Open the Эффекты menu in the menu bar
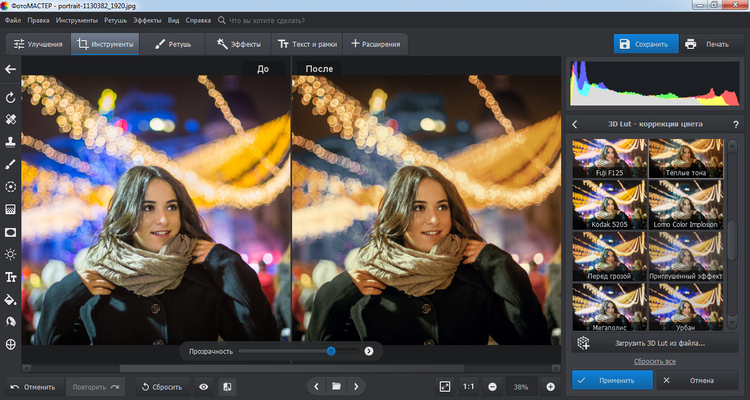 (x=147, y=20)
